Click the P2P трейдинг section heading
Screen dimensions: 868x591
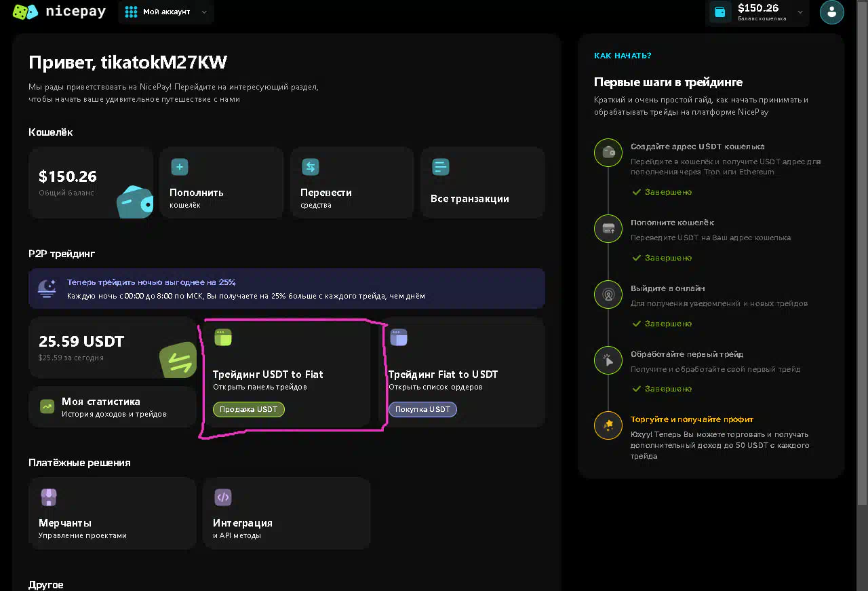(62, 254)
